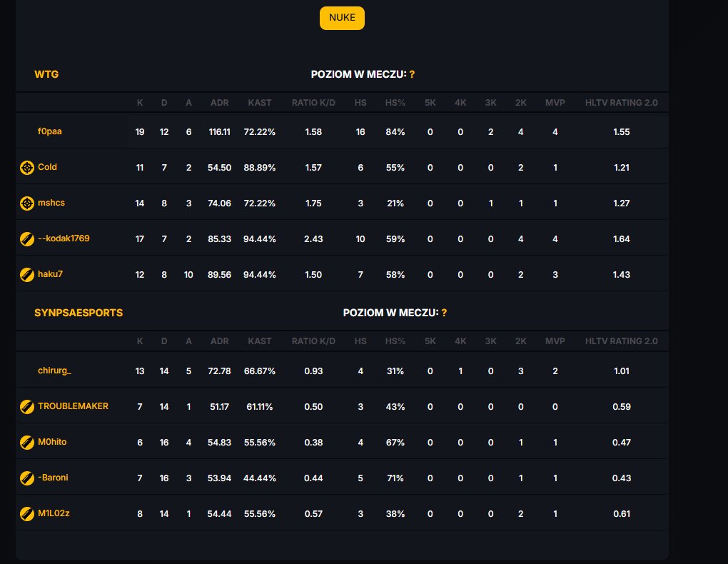728x564 pixels.
Task: Click the SYNPSAESPORTS team name
Action: 79,313
